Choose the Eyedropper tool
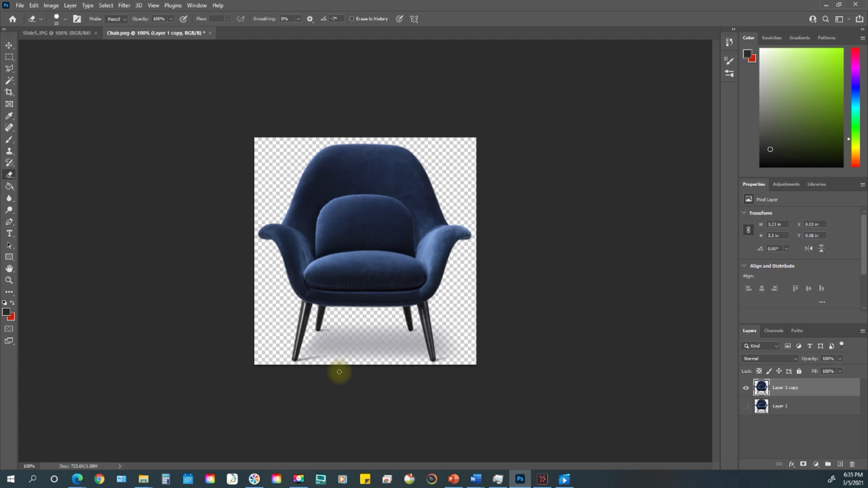Viewport: 868px width, 488px height. [9, 116]
